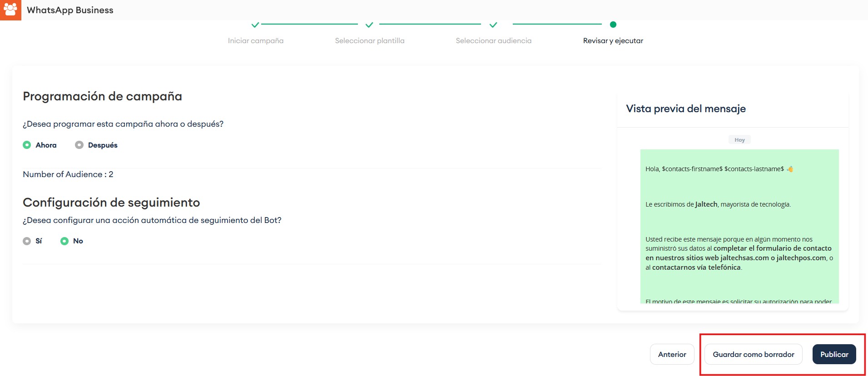Go to the Iniciar campaña step label
The image size is (868, 376).
(x=255, y=41)
